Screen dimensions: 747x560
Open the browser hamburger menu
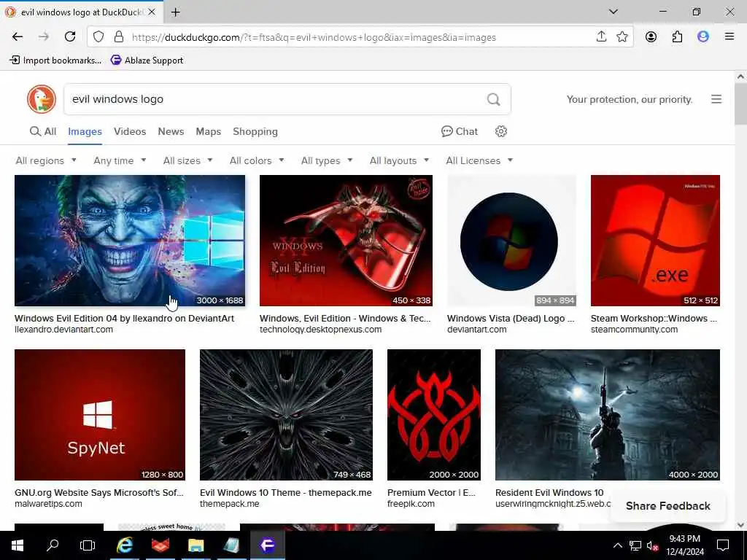[x=729, y=36]
